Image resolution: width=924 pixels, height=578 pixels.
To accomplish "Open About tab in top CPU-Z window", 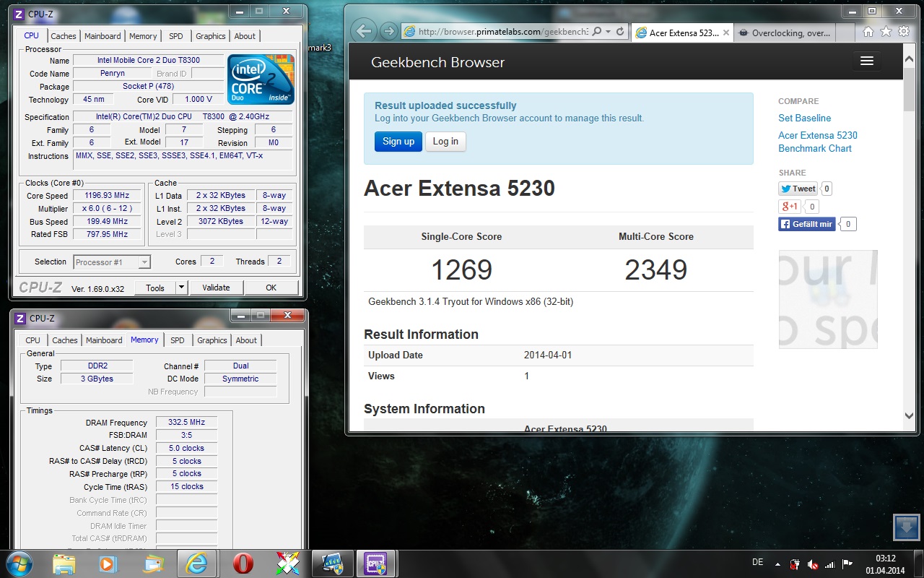I will 245,36.
